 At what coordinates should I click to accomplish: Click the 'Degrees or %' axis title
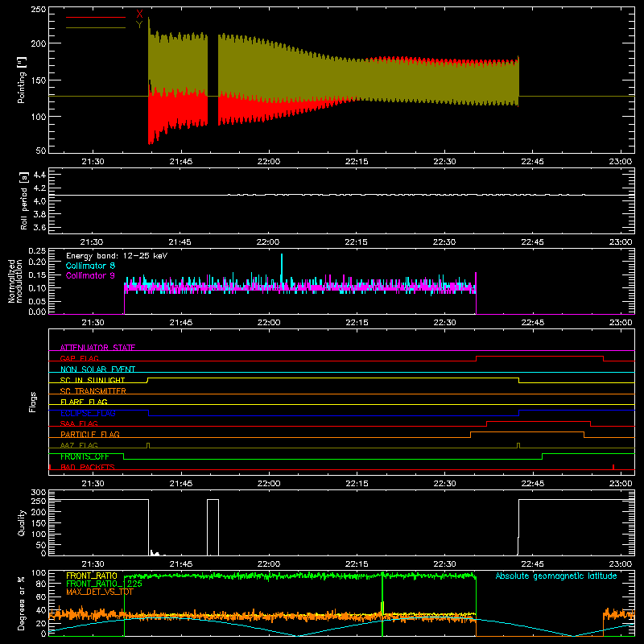coord(22,603)
